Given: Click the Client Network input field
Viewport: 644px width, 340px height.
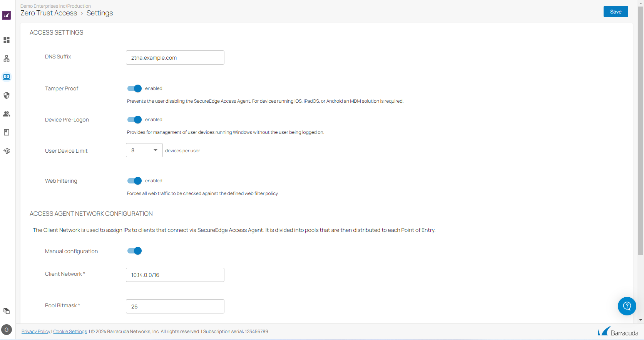Looking at the screenshot, I should [x=175, y=275].
